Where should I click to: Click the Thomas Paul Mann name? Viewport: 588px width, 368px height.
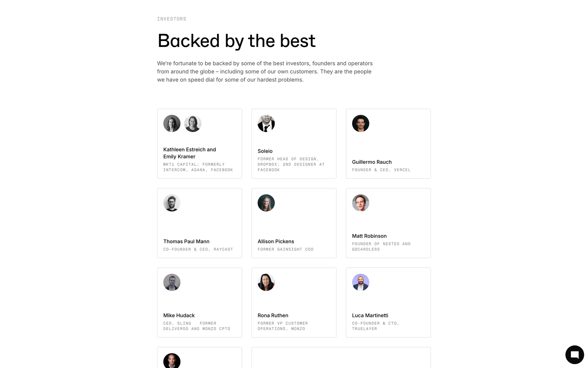tap(186, 241)
